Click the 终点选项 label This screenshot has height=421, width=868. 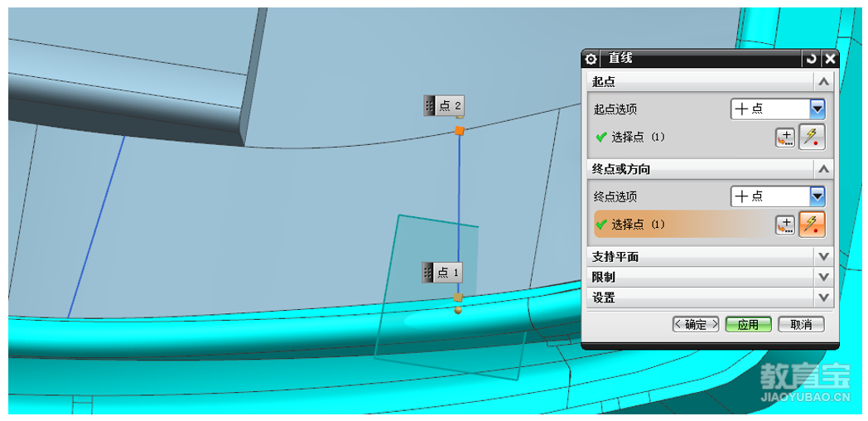[x=615, y=196]
